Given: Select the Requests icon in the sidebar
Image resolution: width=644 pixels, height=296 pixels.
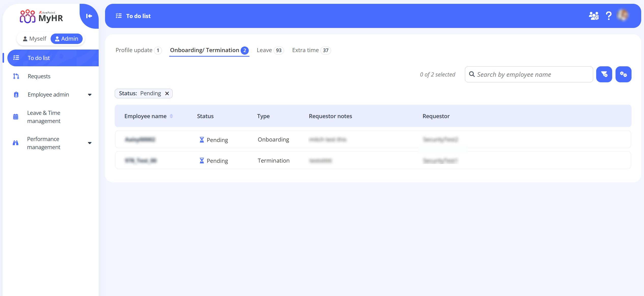Looking at the screenshot, I should click(x=16, y=76).
